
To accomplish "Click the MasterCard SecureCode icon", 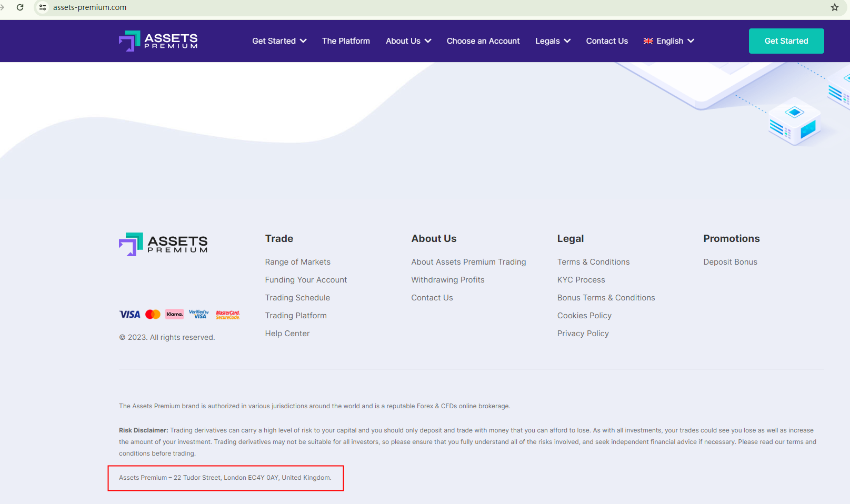I will click(228, 315).
